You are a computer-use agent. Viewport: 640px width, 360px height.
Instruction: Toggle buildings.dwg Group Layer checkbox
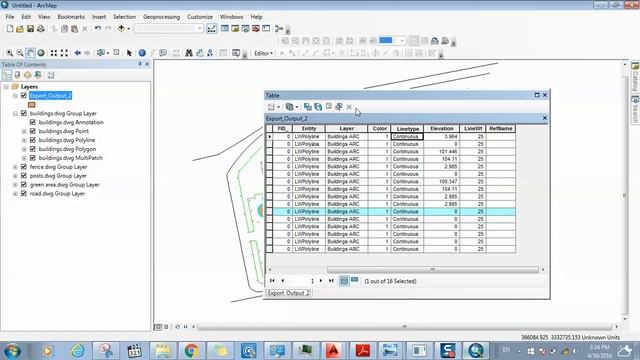point(24,113)
